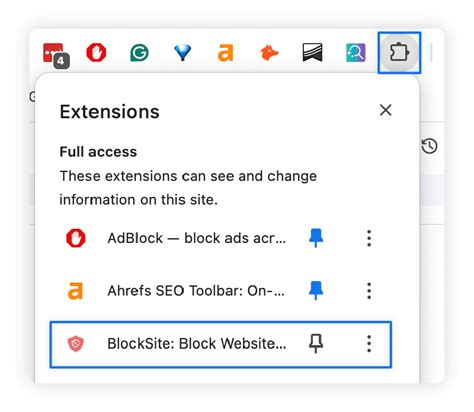This screenshot has width=474, height=412.
Task: Click the magnifier search extension icon
Action: coord(356,53)
